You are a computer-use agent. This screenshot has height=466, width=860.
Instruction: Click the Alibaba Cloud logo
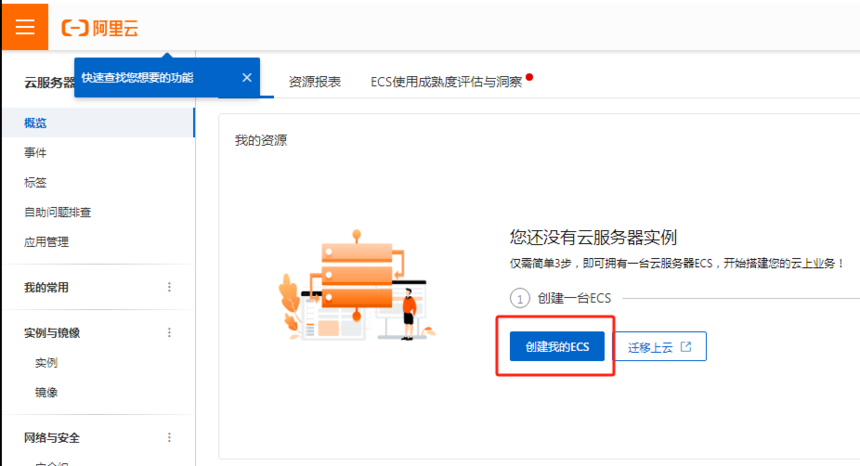(x=100, y=27)
